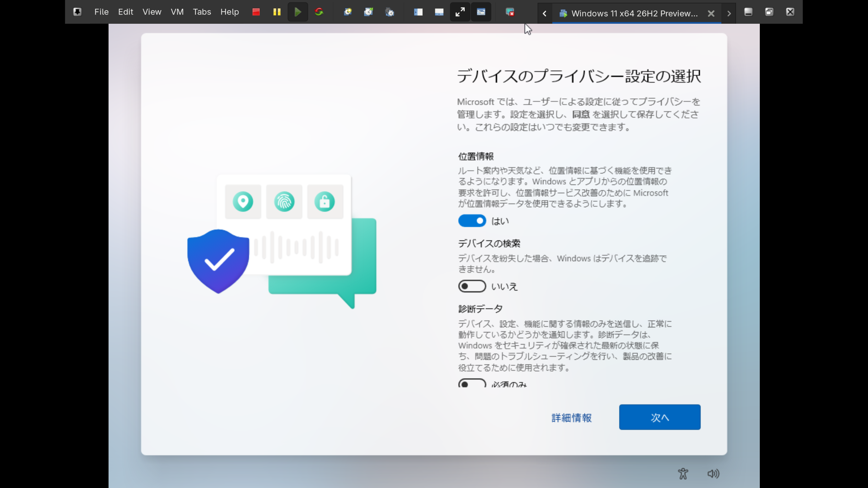Minimize the VMware window
Image resolution: width=868 pixels, height=488 pixels.
[748, 12]
